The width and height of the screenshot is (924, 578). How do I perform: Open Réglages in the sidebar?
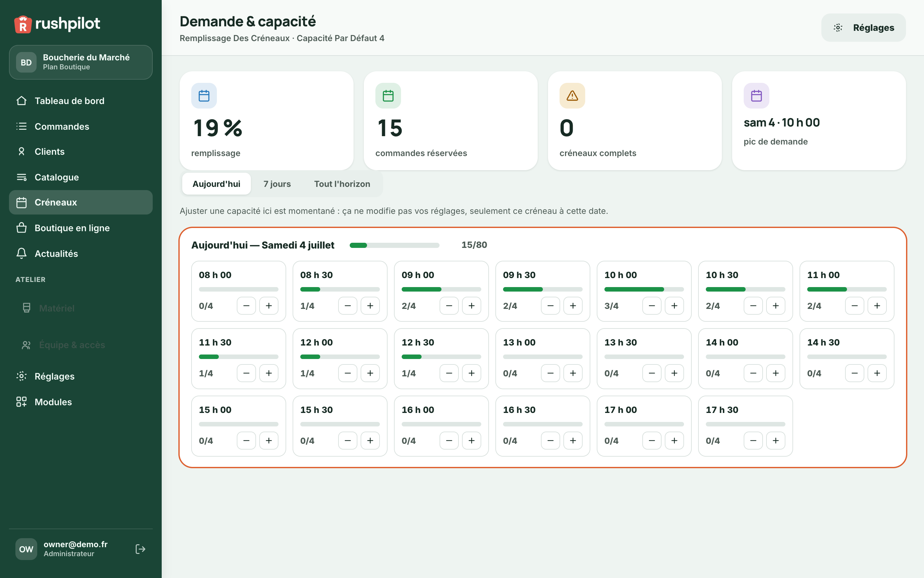(81, 376)
